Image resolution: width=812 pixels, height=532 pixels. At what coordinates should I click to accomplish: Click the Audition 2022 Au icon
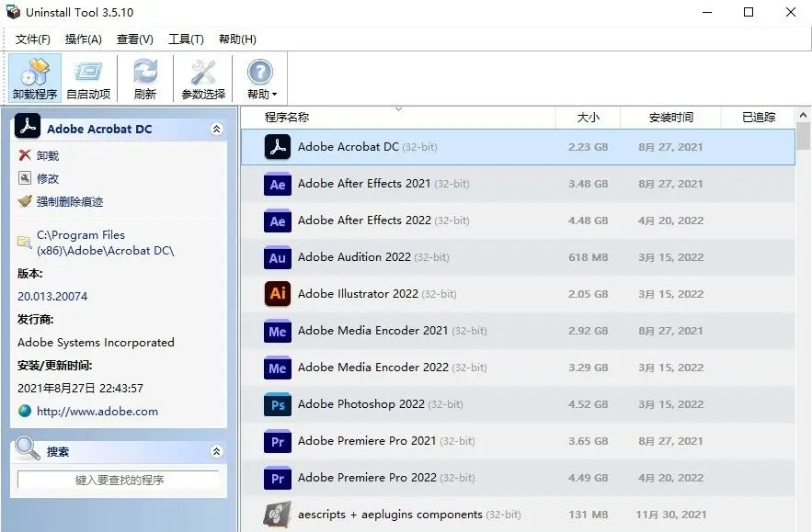click(278, 257)
